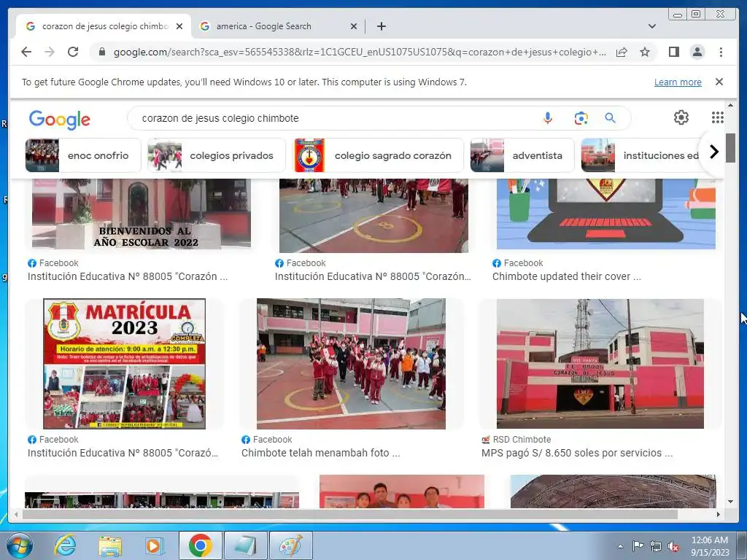Show hidden system tray icons

click(x=620, y=546)
